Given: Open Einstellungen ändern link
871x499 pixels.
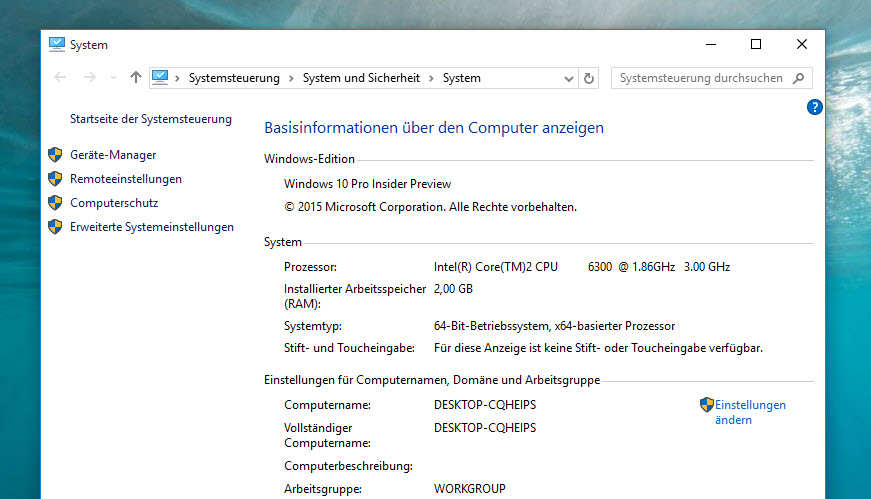Looking at the screenshot, I should 750,412.
